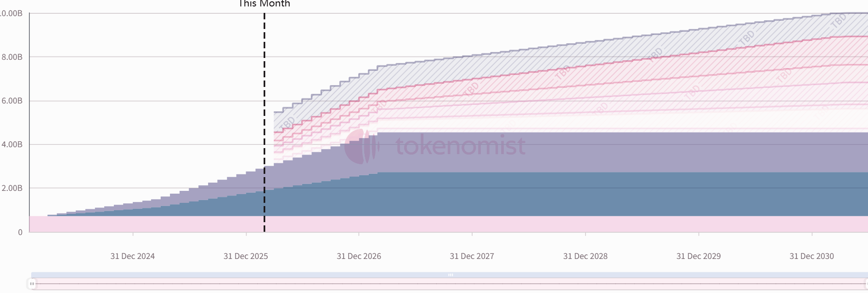Viewport: 868px width, 293px height.
Task: Select the 31 Dec 2025 axis label
Action: [246, 256]
